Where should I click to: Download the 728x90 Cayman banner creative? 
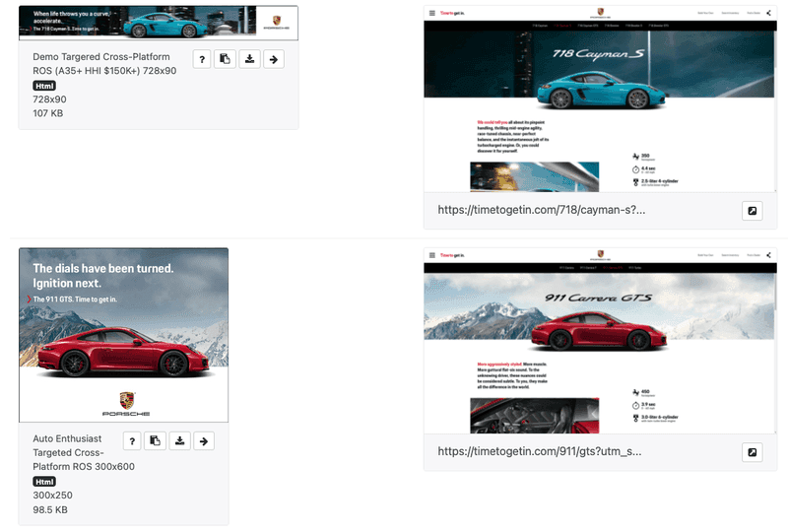tap(249, 59)
